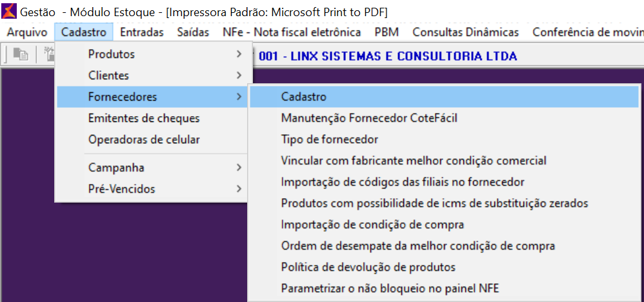Image resolution: width=644 pixels, height=302 pixels.
Task: Open the Saídas menu
Action: coord(193,32)
